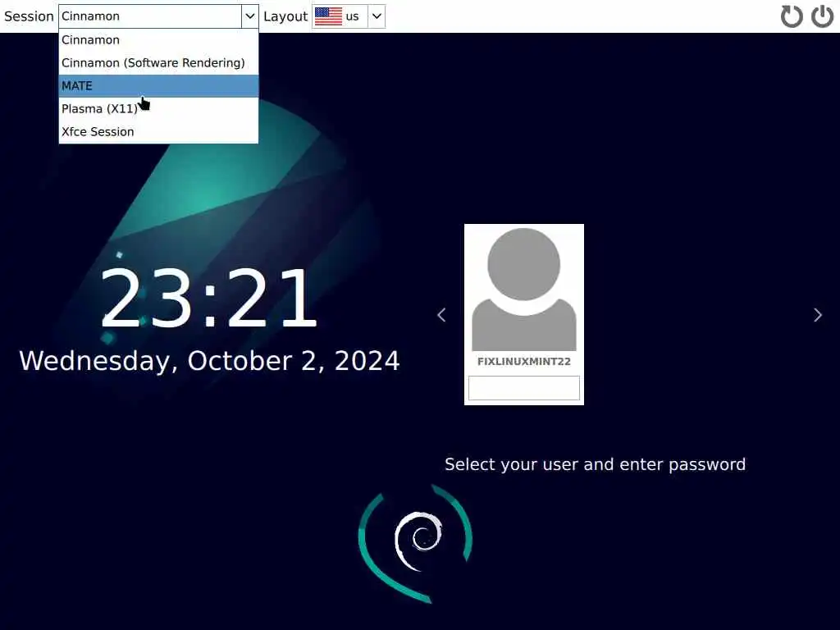Click the FIXLINUXMINT22 username label

524,362
